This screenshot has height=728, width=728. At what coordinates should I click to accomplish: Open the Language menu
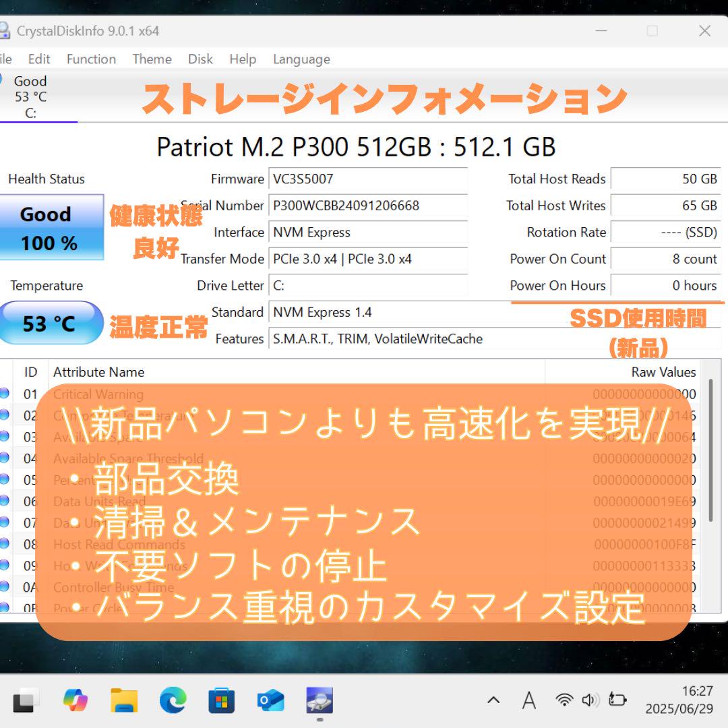click(301, 59)
